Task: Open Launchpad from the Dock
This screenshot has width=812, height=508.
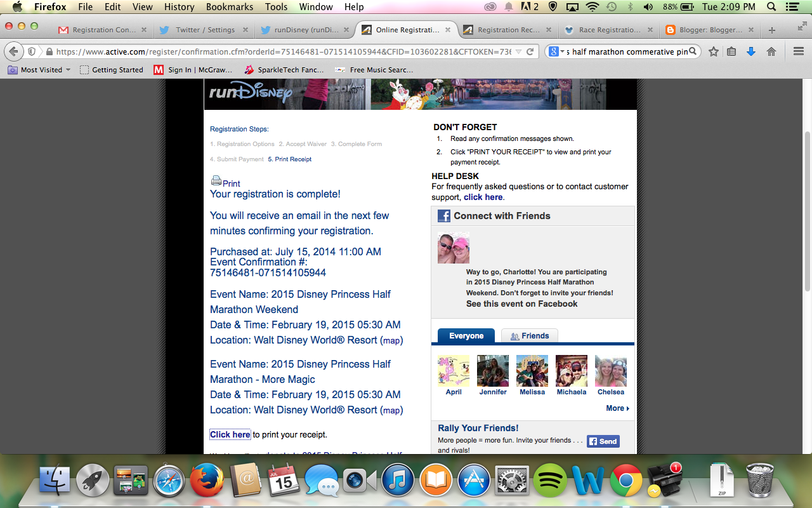Action: point(93,481)
